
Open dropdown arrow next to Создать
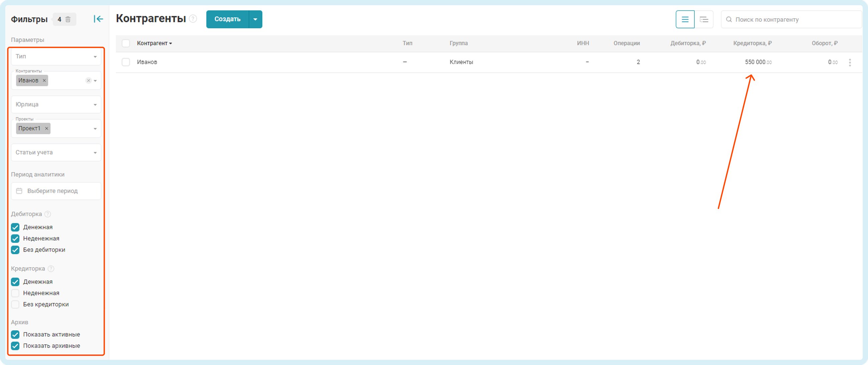pyautogui.click(x=255, y=20)
